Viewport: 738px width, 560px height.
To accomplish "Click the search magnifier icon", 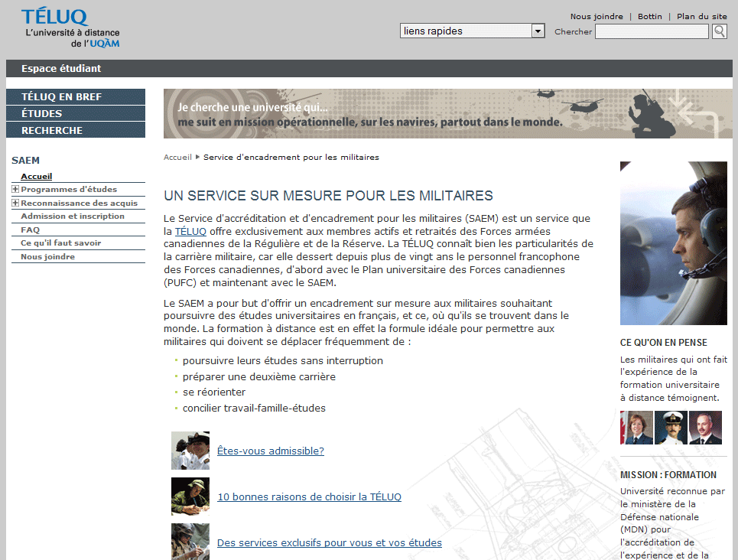I will [x=719, y=31].
